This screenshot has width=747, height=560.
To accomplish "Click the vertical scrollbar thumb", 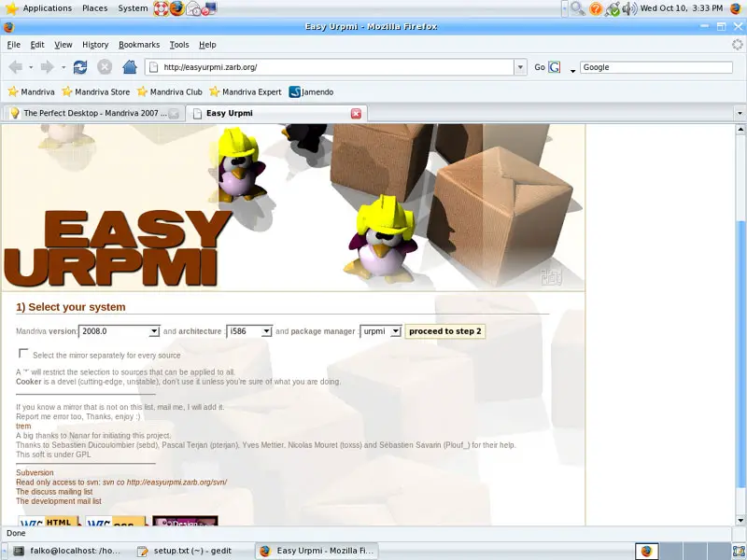I will coord(740,355).
